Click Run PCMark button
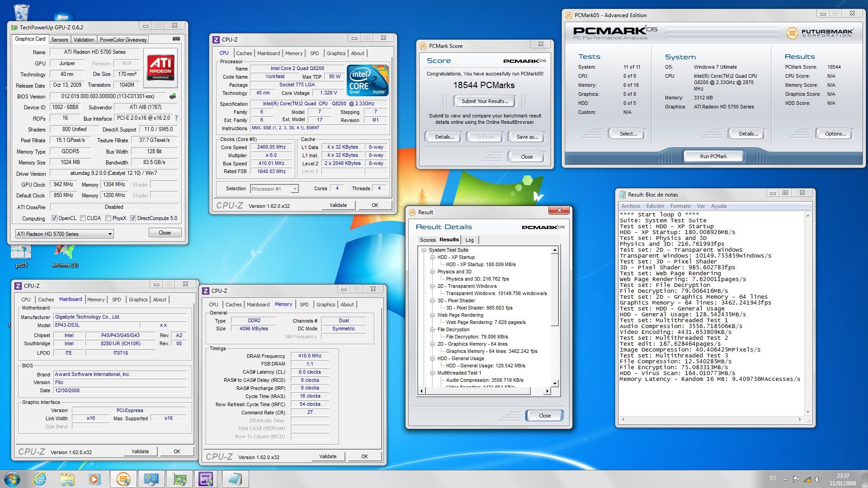 (x=713, y=156)
